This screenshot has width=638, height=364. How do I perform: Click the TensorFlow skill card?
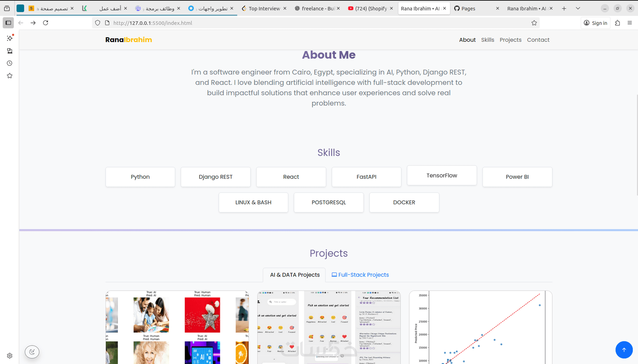442,175
